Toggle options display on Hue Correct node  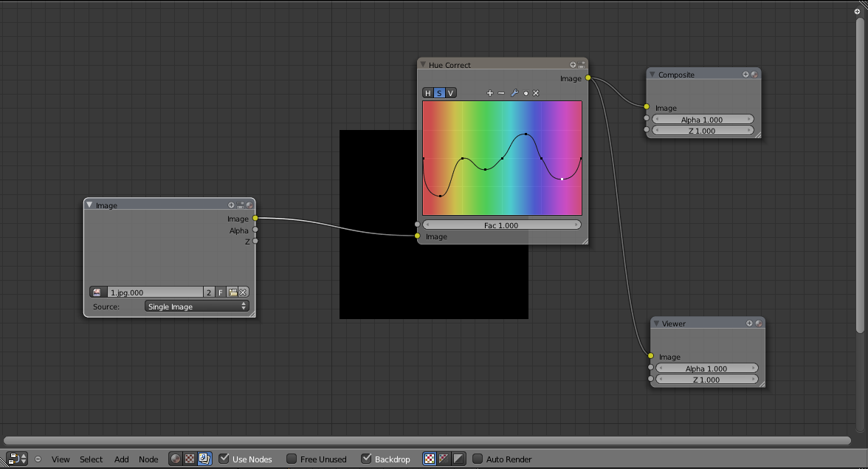tap(582, 65)
